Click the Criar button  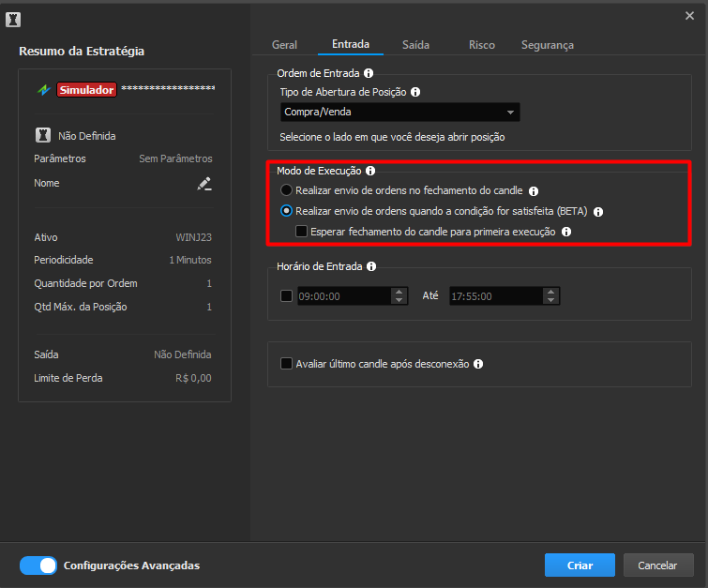pyautogui.click(x=580, y=565)
